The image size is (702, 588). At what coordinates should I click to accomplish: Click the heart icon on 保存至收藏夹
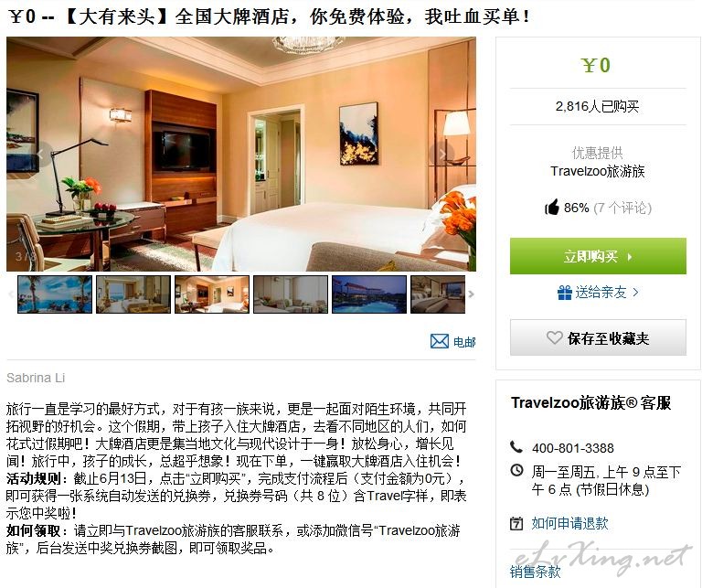point(554,337)
